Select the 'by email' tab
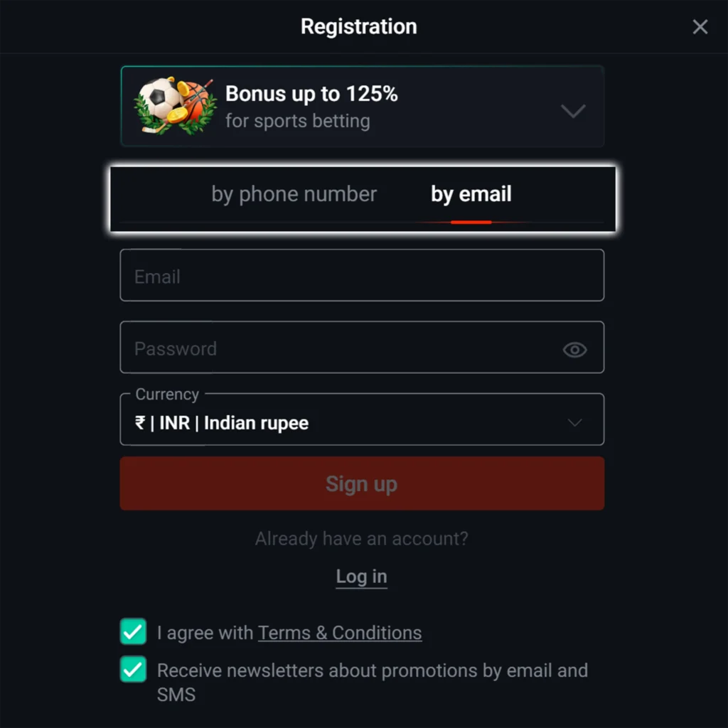The width and height of the screenshot is (728, 728). tap(471, 194)
